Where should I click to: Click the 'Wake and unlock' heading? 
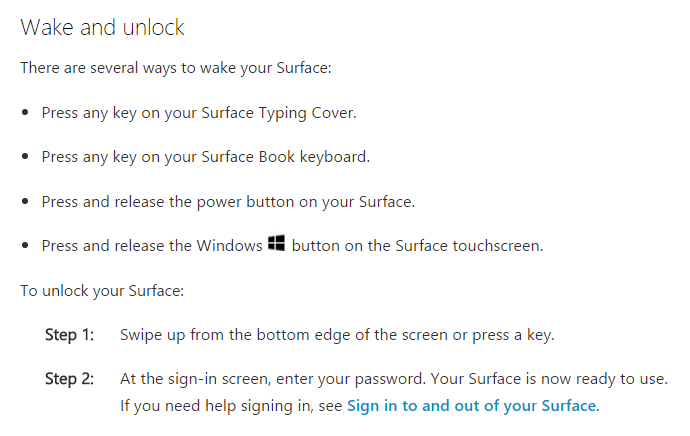pos(102,27)
